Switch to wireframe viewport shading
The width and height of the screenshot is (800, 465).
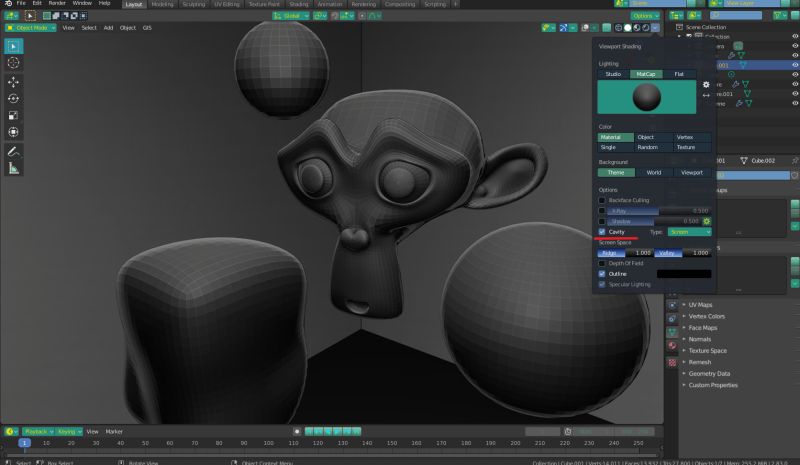pos(618,28)
